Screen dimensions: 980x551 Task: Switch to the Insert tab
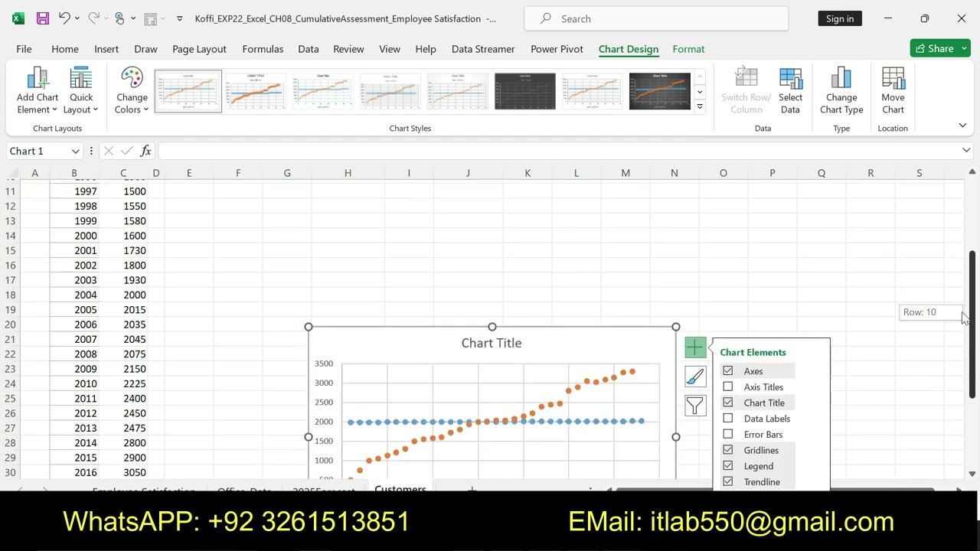[x=106, y=48]
